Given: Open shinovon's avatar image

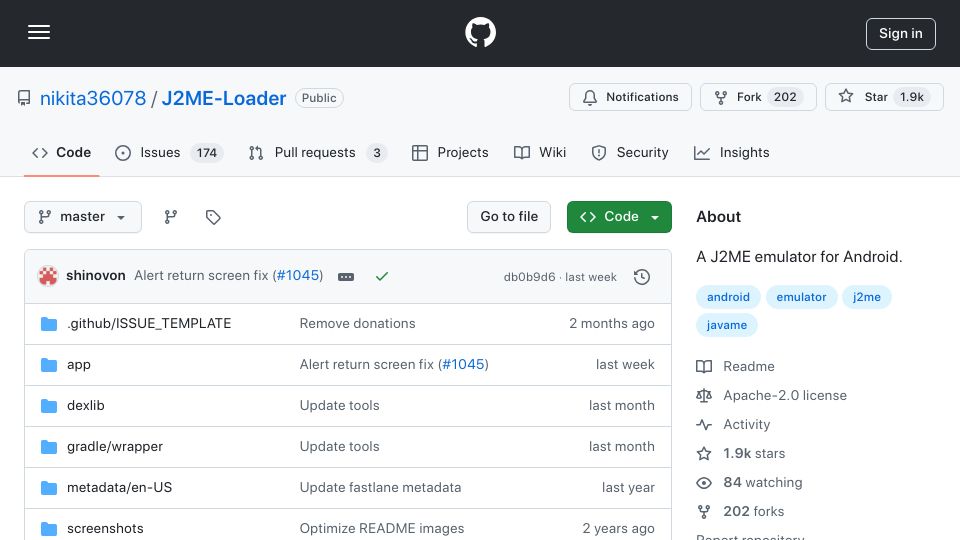Looking at the screenshot, I should (48, 276).
